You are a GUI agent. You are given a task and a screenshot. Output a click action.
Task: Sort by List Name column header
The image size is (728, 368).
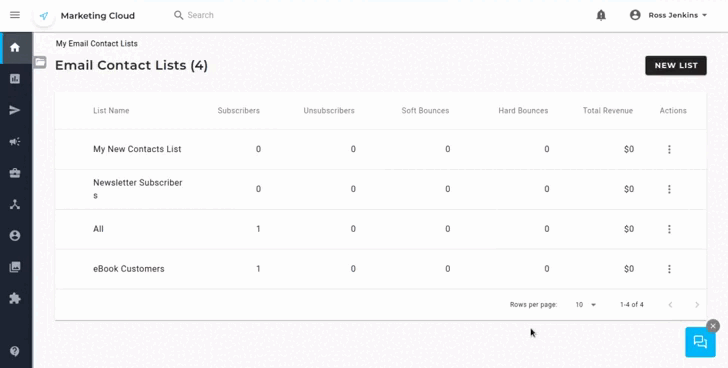click(x=111, y=111)
